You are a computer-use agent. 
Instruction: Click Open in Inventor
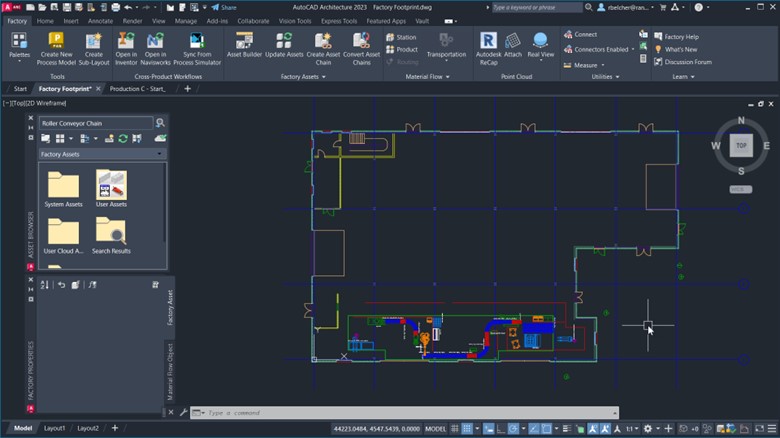point(126,49)
